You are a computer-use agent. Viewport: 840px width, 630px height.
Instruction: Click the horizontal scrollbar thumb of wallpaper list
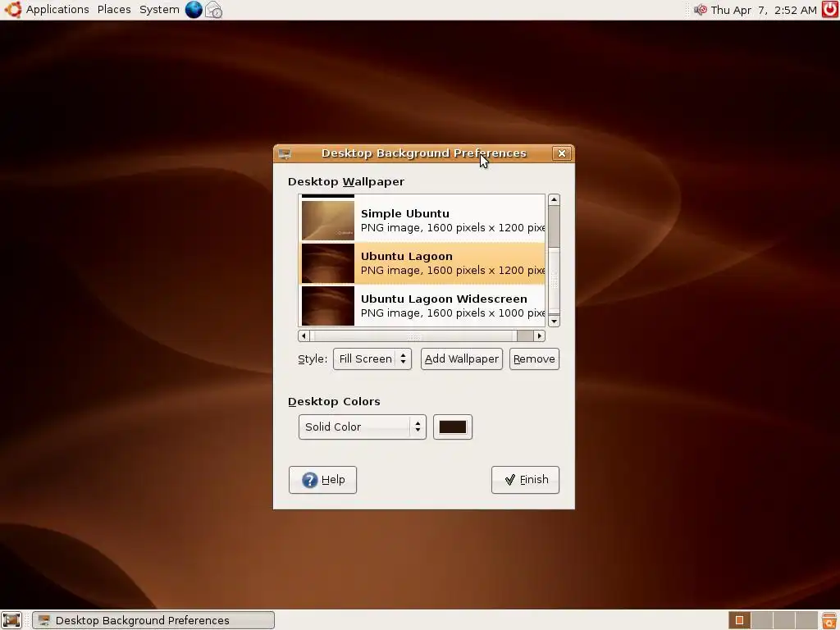coord(414,336)
